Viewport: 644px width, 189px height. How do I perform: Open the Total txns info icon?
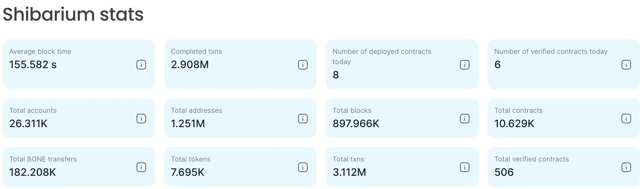[464, 167]
